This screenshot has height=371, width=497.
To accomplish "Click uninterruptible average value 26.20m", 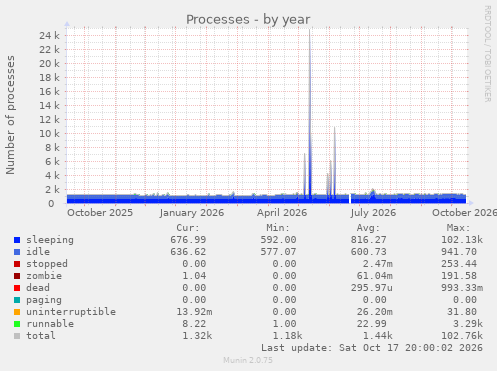I will (x=374, y=312).
